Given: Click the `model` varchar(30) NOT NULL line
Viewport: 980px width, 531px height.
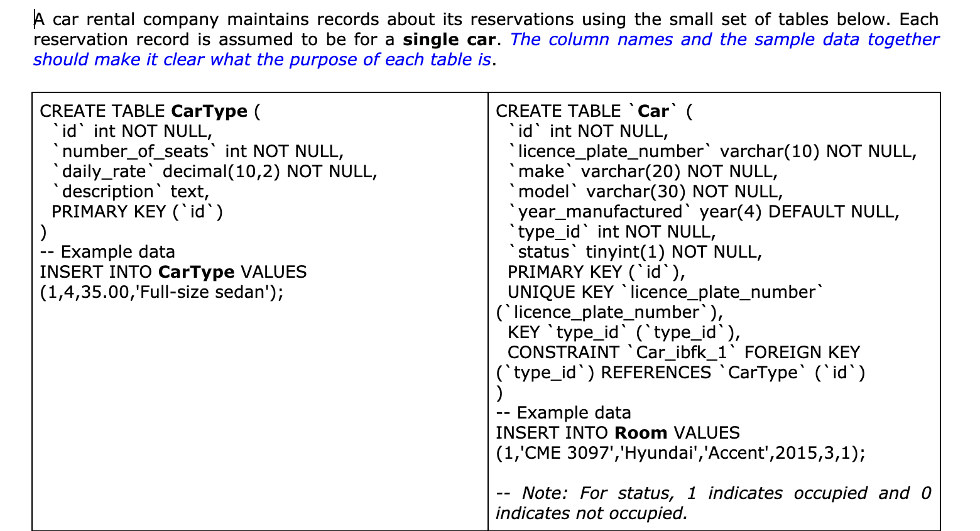Looking at the screenshot, I should [646, 192].
